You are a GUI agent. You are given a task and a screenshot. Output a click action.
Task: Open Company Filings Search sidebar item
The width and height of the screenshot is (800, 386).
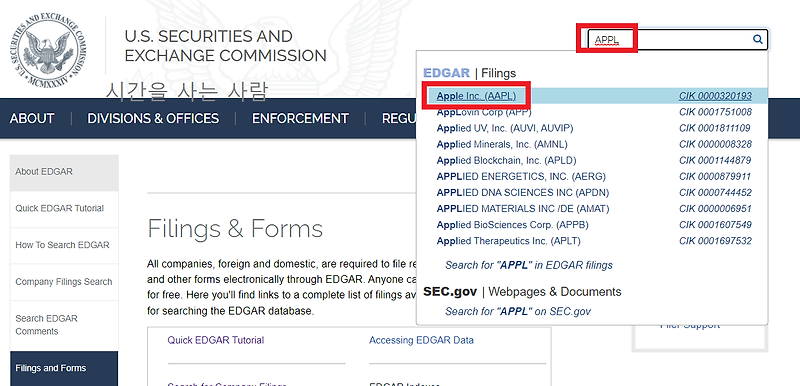point(64,282)
